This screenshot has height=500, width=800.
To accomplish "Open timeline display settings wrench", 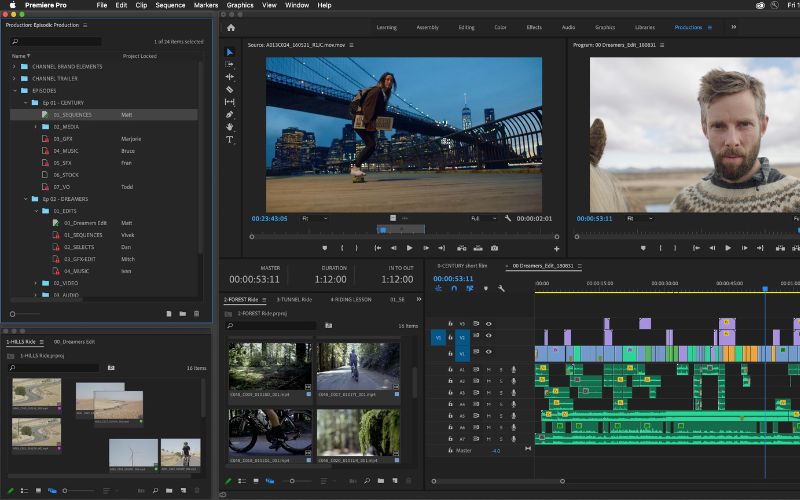I will [x=501, y=289].
